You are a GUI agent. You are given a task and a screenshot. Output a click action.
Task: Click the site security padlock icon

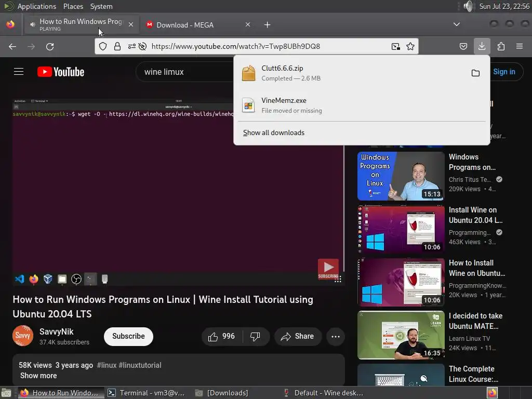tap(117, 46)
